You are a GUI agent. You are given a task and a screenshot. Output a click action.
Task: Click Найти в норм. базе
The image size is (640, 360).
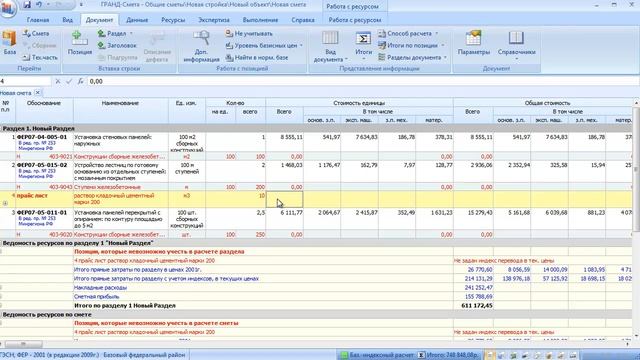(x=257, y=58)
